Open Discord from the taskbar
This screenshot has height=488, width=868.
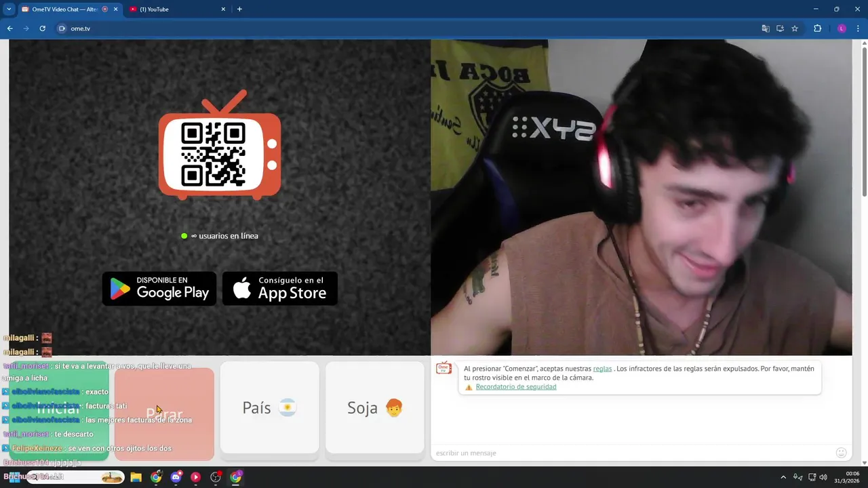176,477
